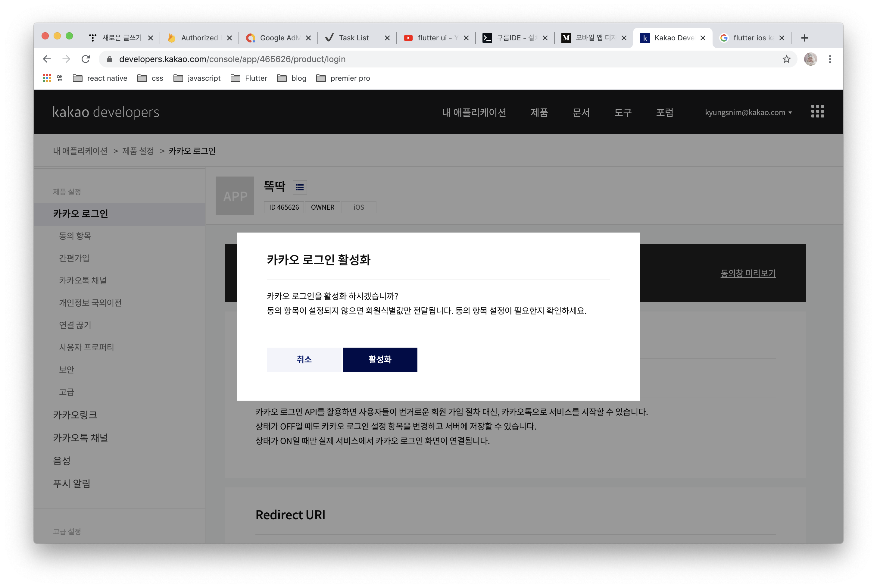Switch to the Task List tab
This screenshot has height=588, width=877.
pos(353,38)
